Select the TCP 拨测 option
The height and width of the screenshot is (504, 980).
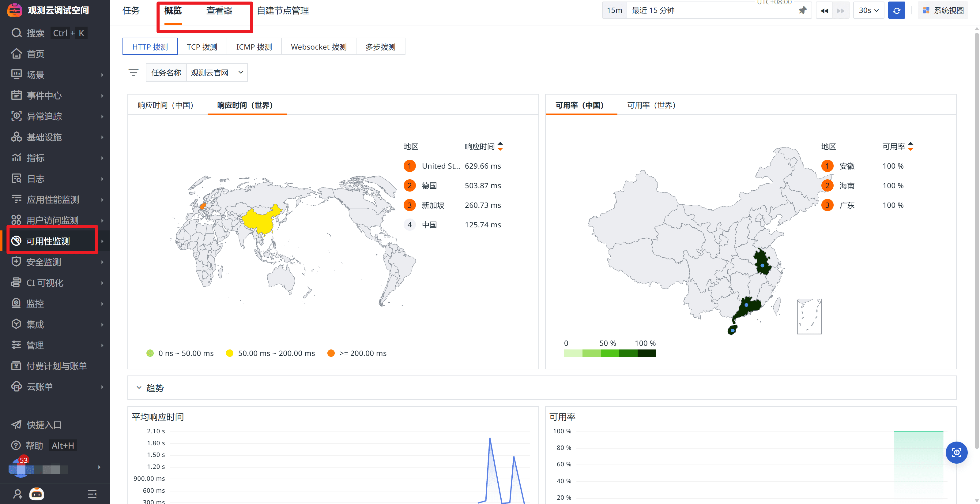[202, 47]
